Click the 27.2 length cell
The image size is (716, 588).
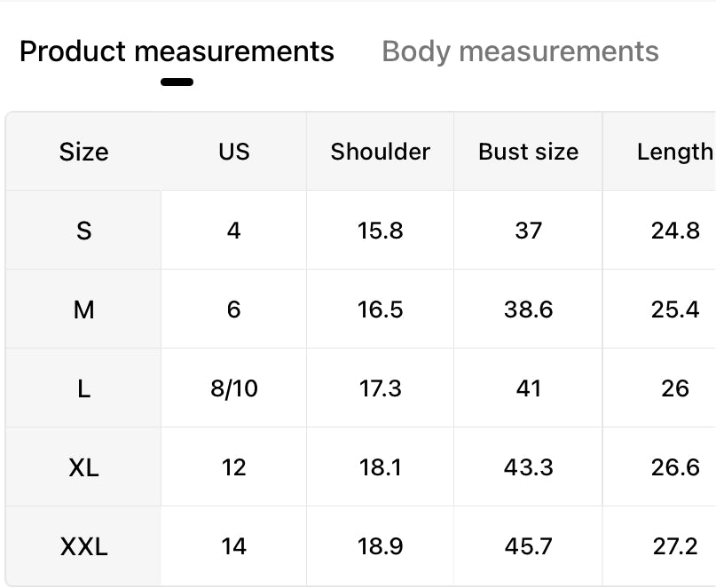click(x=675, y=546)
